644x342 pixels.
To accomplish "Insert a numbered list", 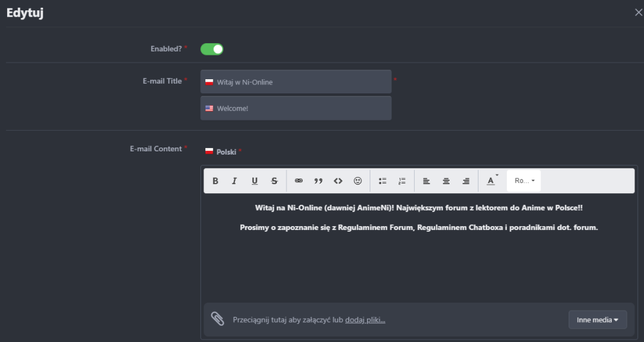I will 402,181.
